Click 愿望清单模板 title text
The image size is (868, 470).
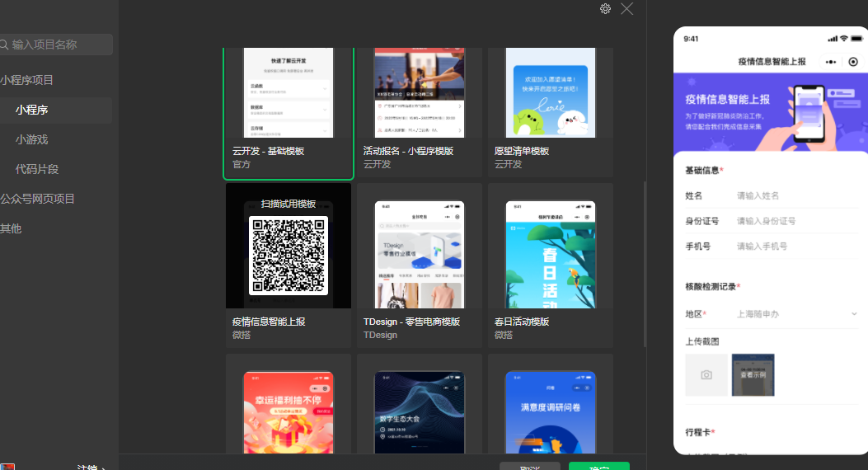click(522, 151)
